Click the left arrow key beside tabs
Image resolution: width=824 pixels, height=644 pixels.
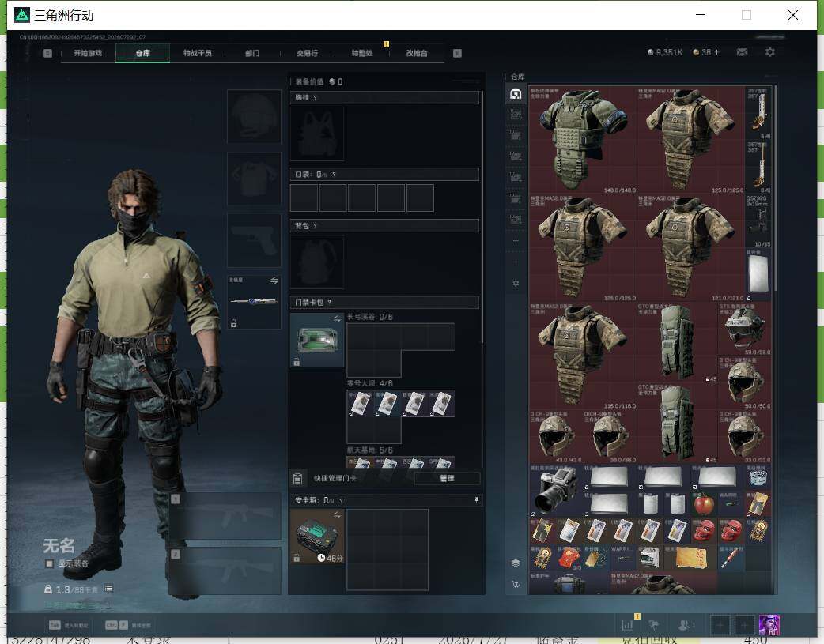47,53
